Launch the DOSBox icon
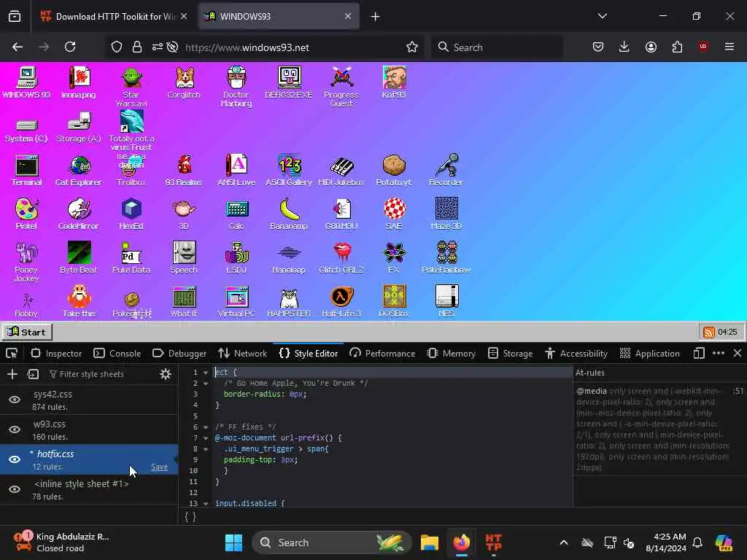This screenshot has height=560, width=747. click(393, 301)
